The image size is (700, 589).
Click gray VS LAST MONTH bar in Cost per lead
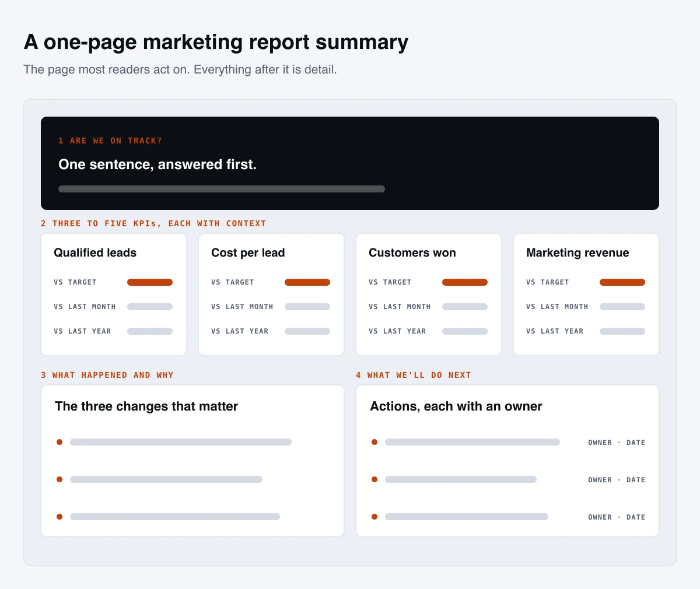(x=307, y=307)
